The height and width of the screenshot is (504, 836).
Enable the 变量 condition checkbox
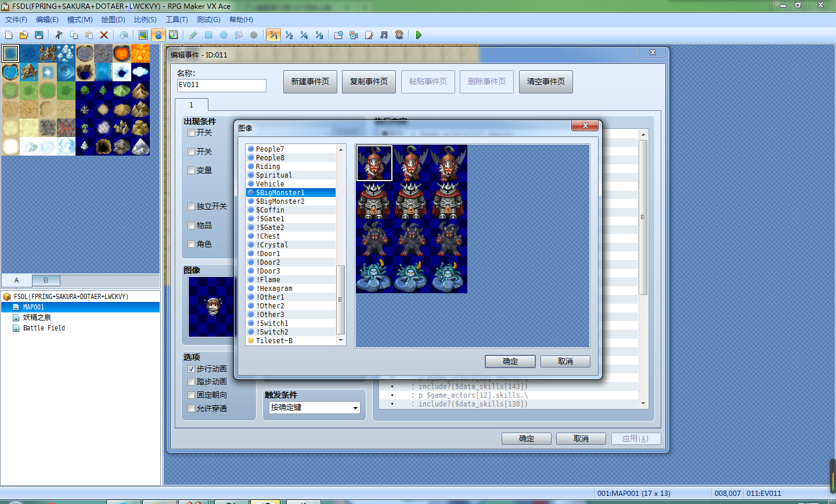(x=191, y=170)
